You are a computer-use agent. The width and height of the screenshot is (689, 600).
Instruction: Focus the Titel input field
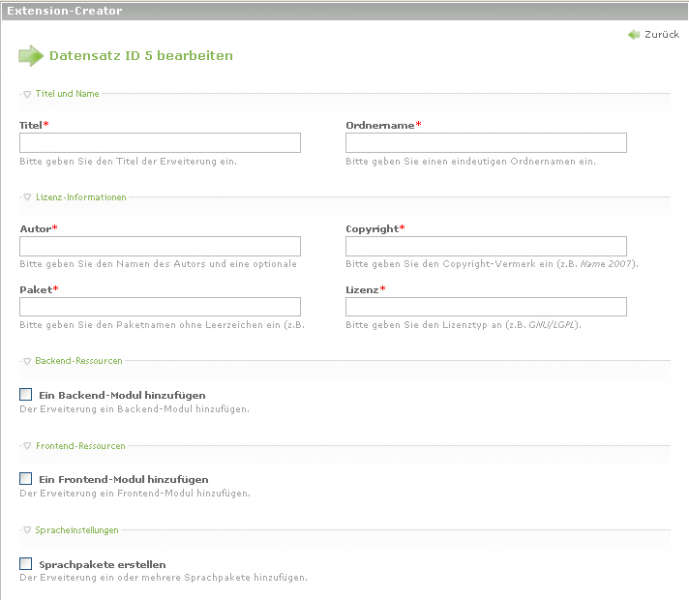coord(160,143)
